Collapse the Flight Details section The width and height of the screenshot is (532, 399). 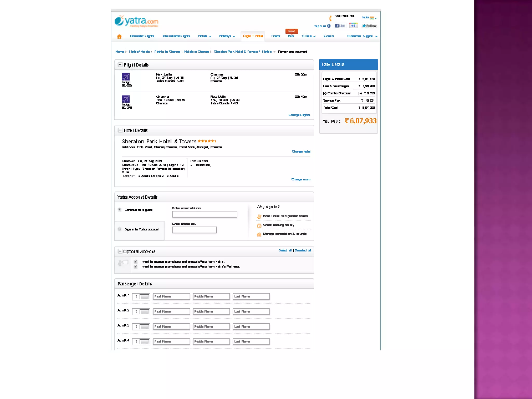(x=120, y=65)
